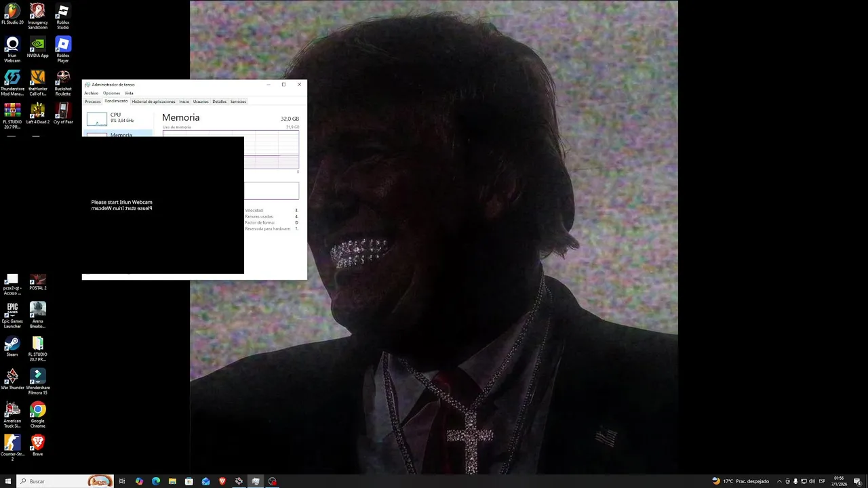Viewport: 868px width, 488px height.
Task: Open the Vista menu in Task Manager
Action: (129, 93)
